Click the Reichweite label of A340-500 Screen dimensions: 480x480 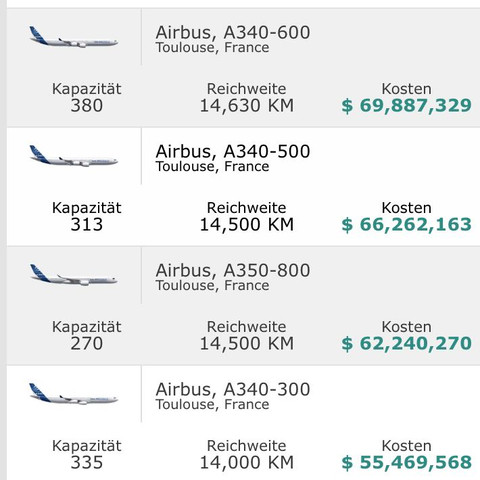click(246, 208)
